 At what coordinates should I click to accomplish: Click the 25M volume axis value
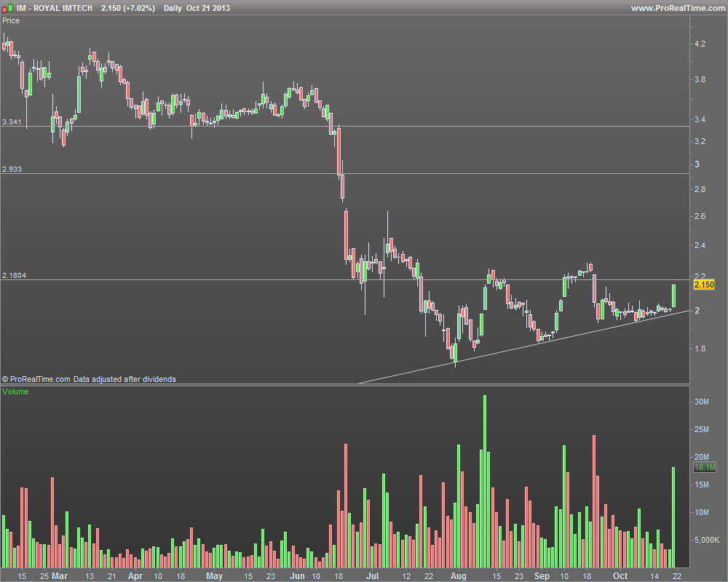(702, 430)
